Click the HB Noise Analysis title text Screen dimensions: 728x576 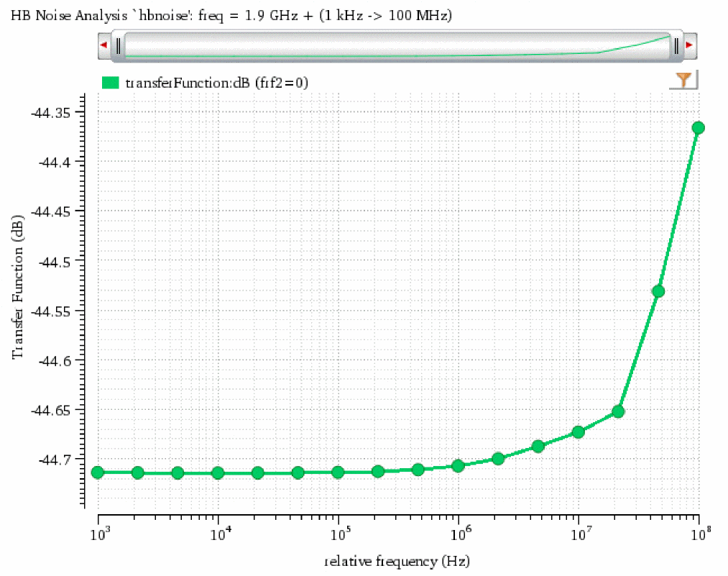[x=231, y=15]
